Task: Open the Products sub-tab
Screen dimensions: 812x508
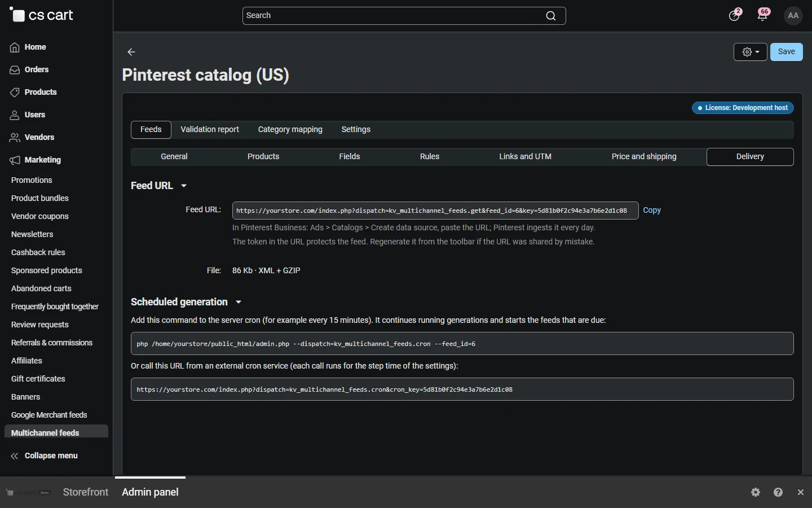Action: click(263, 156)
